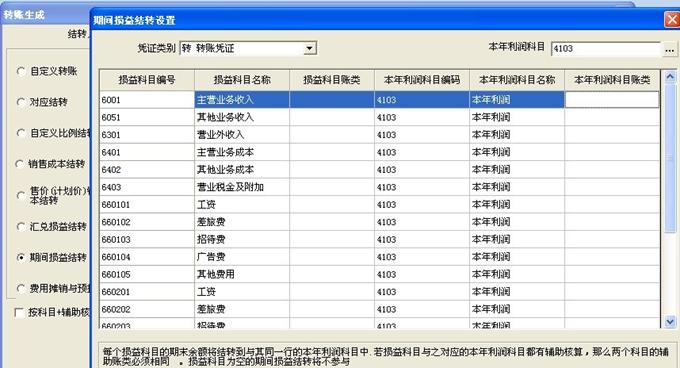Open the 凭证类别 dropdown list

(x=309, y=48)
